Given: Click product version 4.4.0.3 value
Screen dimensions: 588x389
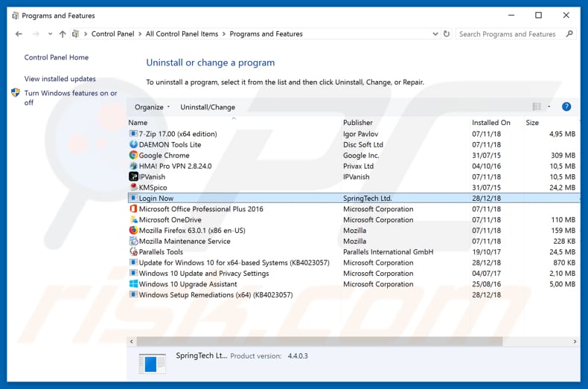Looking at the screenshot, I should 298,356.
